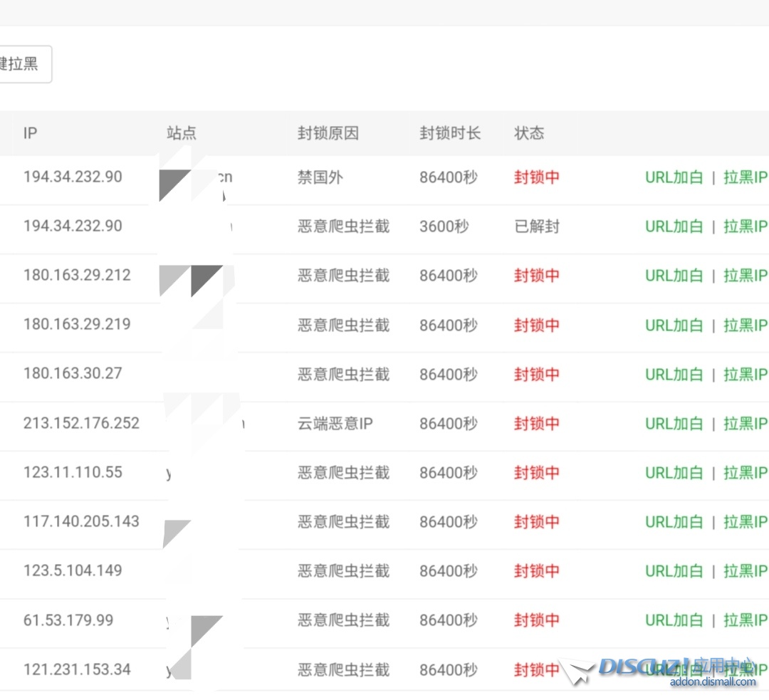This screenshot has width=769, height=700.
Task: Click 封锁中 status for 117.140.205.143
Action: [537, 522]
